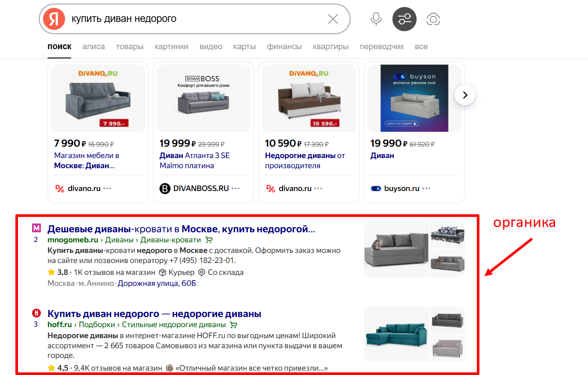Click brown sofa image priced 10 590
The height and width of the screenshot is (375, 588).
(309, 98)
